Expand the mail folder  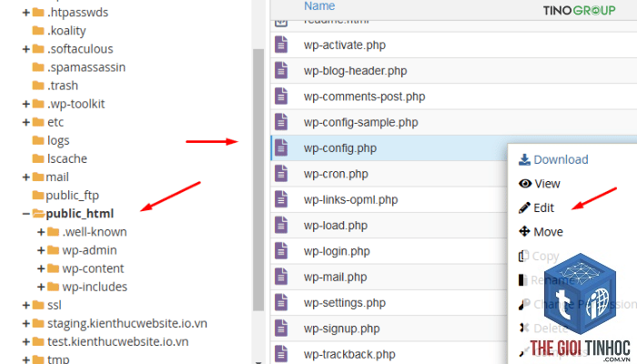tap(26, 177)
